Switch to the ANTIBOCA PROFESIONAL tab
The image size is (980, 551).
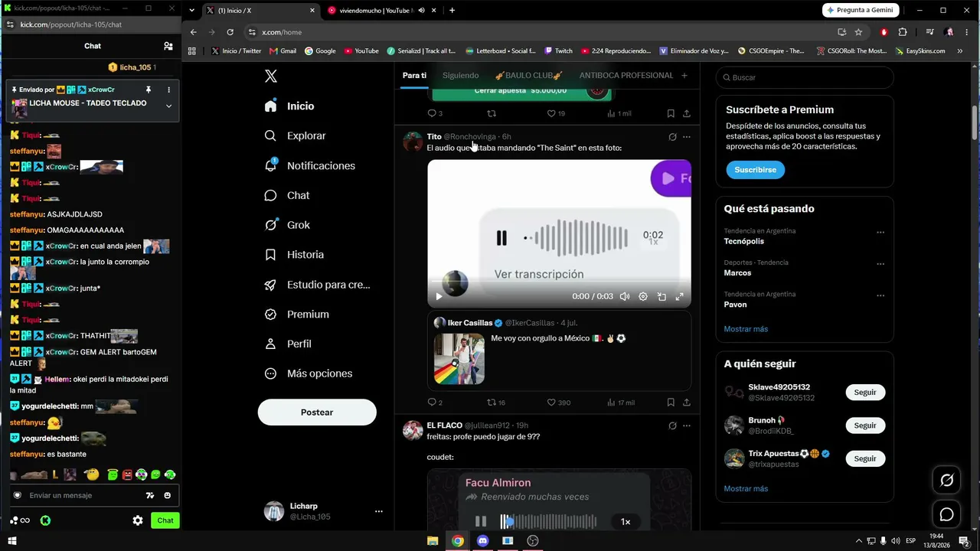point(626,75)
